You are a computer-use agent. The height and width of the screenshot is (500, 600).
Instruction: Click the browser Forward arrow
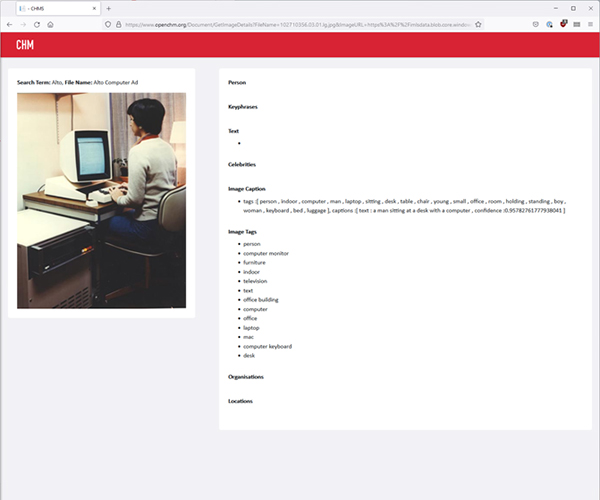click(23, 24)
